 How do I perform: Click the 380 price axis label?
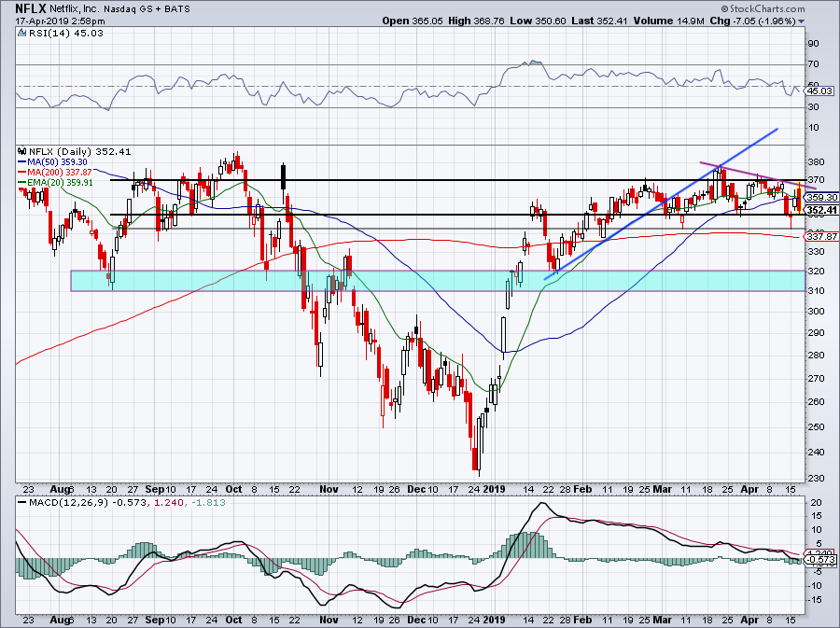coord(815,161)
